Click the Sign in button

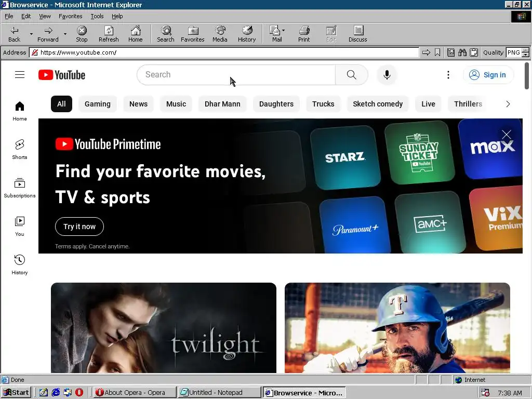488,75
